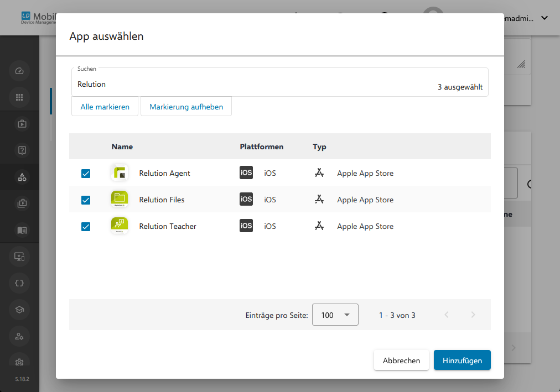
Task: Click the Abbrechen button
Action: tap(401, 360)
